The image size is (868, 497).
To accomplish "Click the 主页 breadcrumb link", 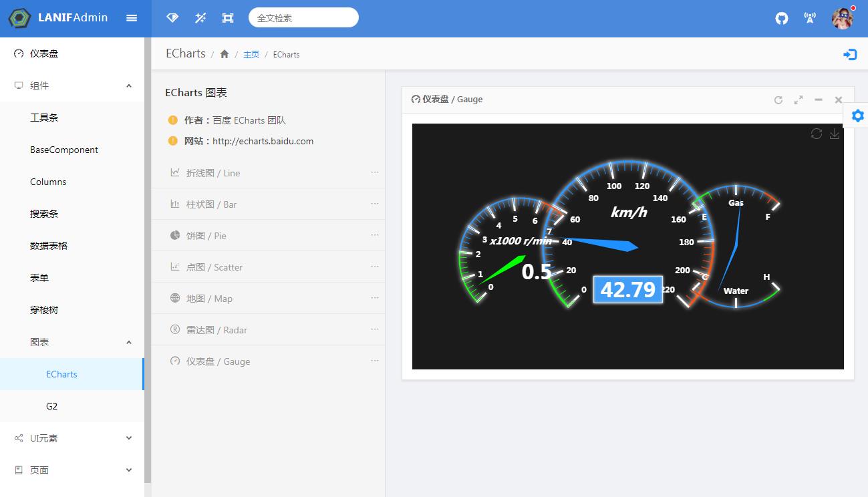I will [x=251, y=55].
